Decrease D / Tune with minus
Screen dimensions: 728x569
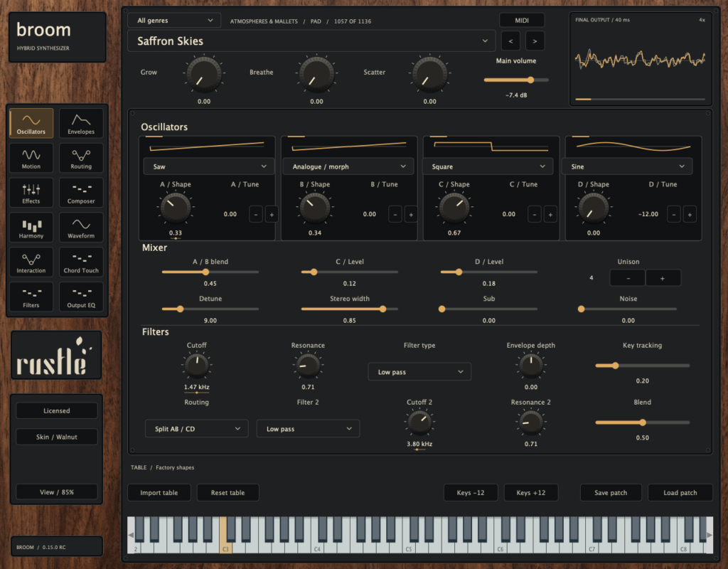(674, 214)
